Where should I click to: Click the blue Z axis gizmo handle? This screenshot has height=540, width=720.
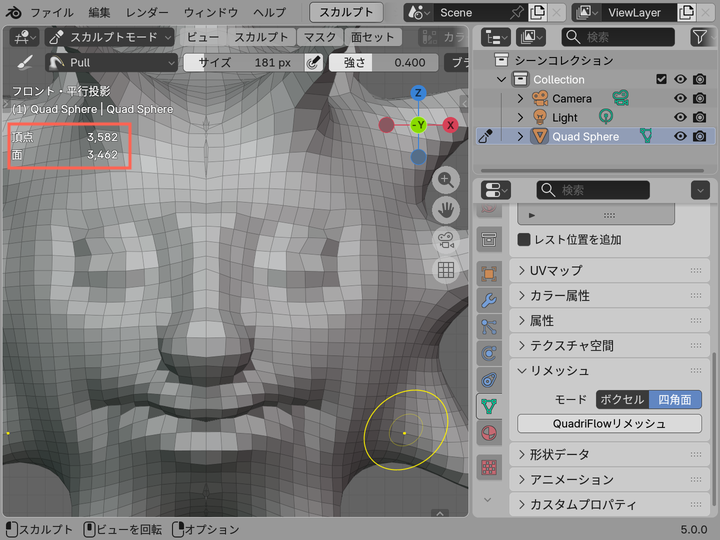click(418, 93)
